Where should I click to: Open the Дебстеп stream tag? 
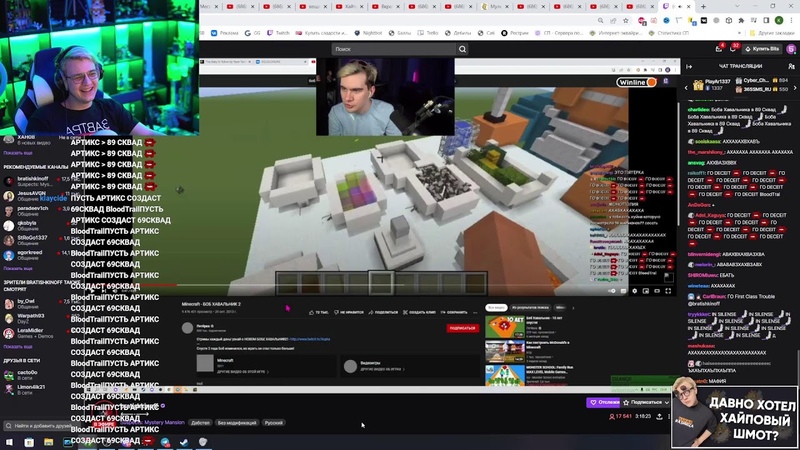(200, 423)
